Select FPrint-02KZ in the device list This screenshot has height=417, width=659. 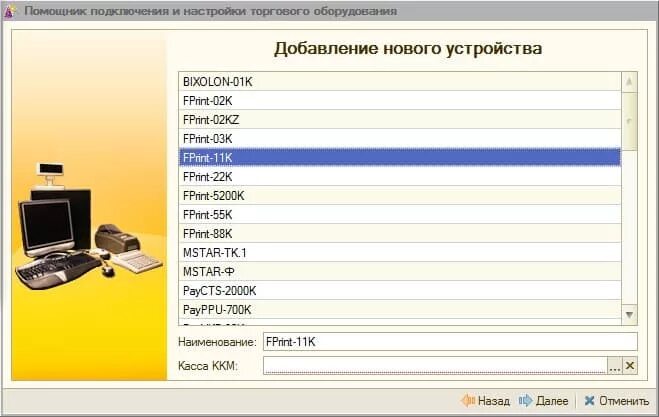tap(400, 120)
